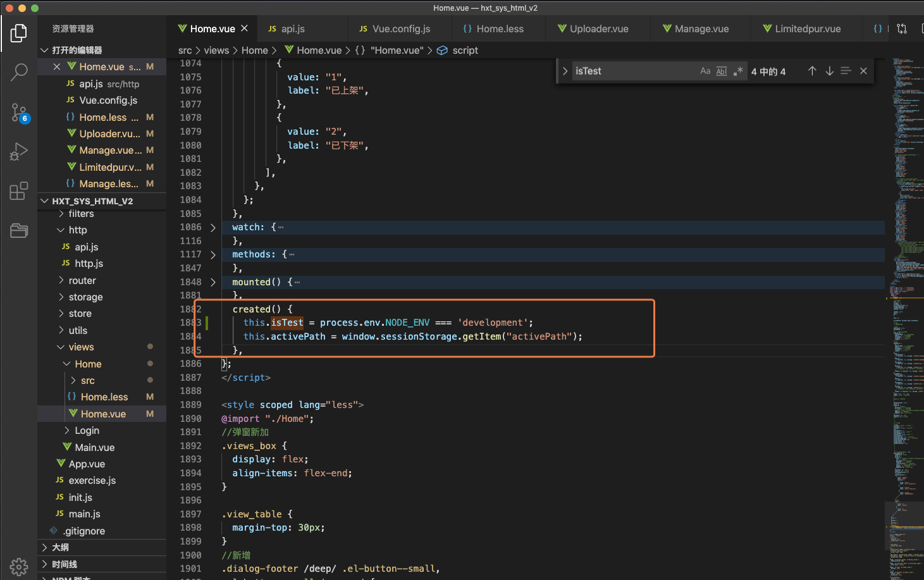Screen dimensions: 924x580
Task: Toggle Match Case in find widget
Action: tap(705, 71)
